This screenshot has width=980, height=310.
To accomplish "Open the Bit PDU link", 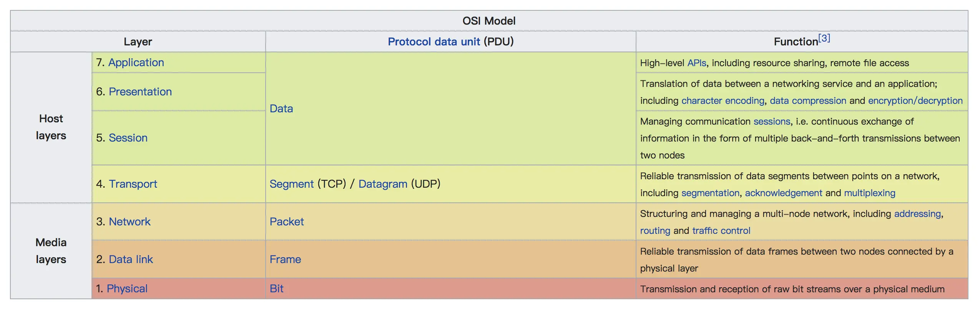I will click(x=276, y=289).
